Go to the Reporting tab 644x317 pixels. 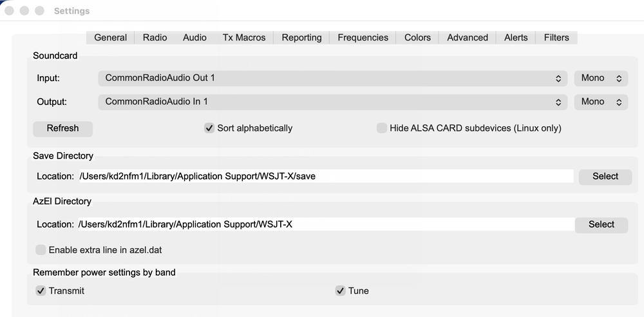click(x=301, y=37)
